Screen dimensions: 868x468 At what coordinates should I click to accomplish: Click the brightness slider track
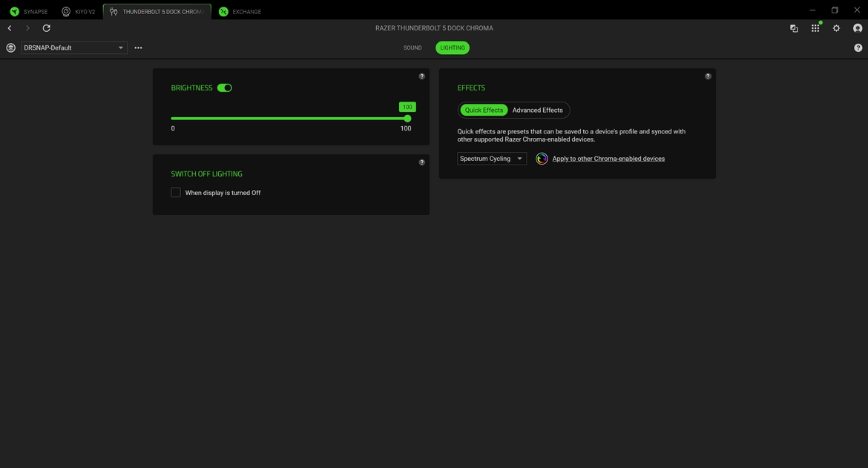click(289, 119)
